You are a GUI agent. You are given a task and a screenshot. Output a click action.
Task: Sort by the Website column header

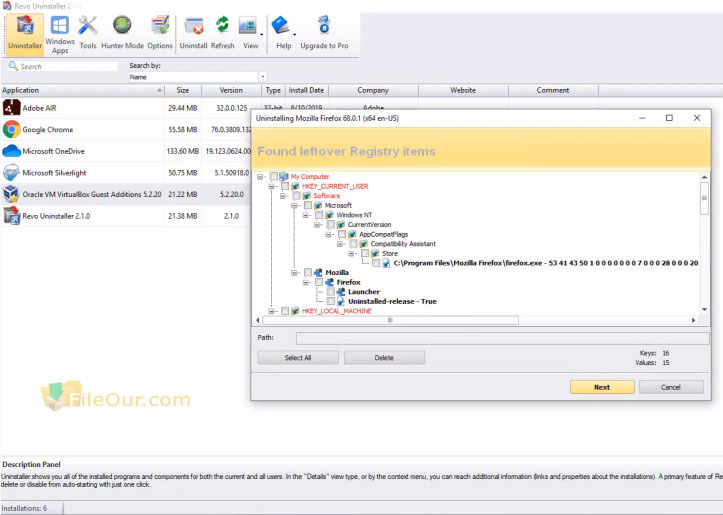click(x=463, y=90)
